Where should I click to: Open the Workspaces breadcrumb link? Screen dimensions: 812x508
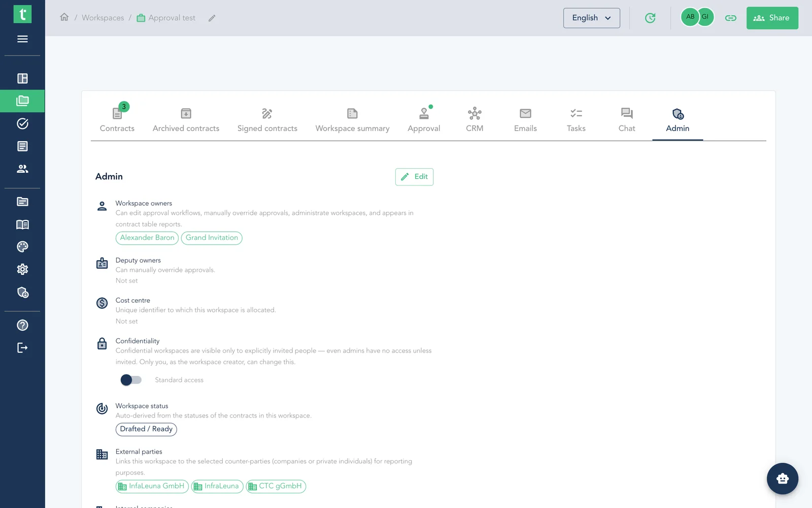pos(103,18)
